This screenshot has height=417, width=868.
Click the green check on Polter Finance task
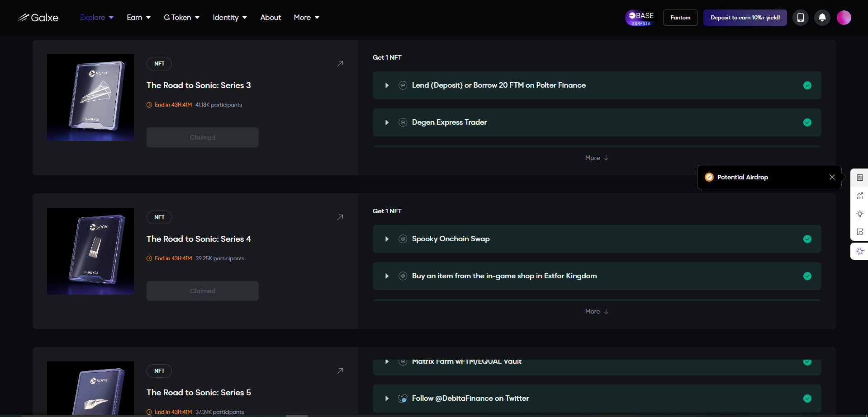pyautogui.click(x=807, y=85)
